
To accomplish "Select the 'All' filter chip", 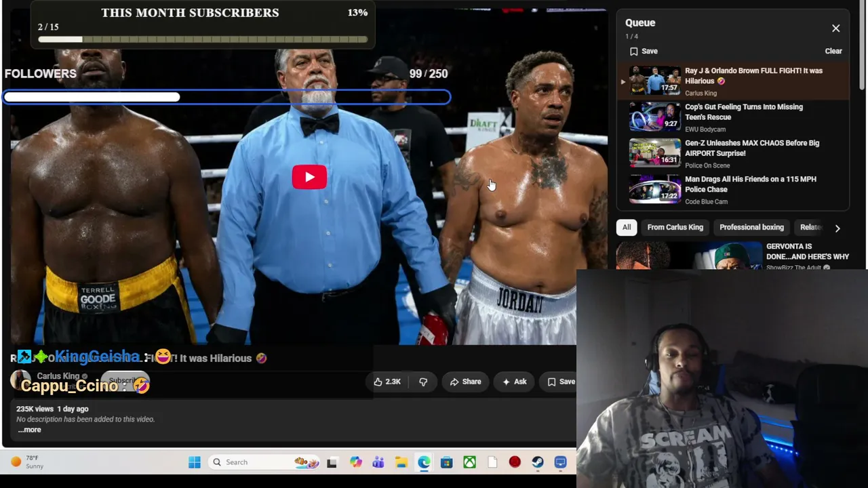I will [627, 228].
